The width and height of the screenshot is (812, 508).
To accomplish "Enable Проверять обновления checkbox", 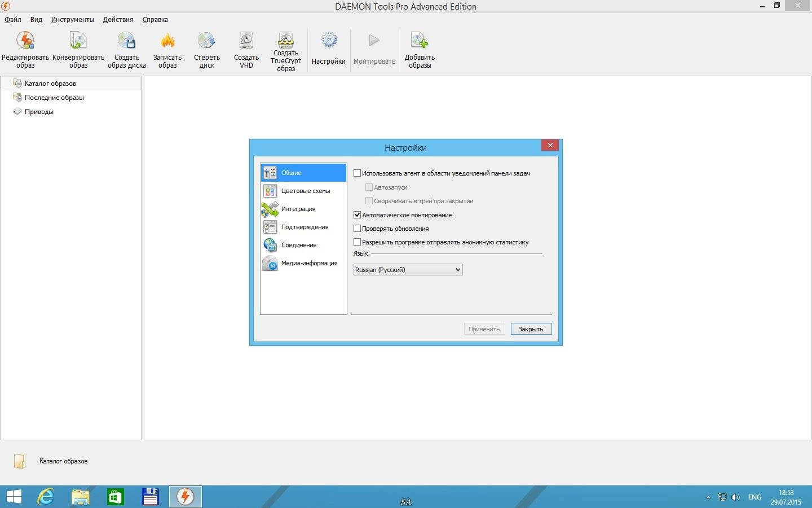I will click(x=357, y=228).
